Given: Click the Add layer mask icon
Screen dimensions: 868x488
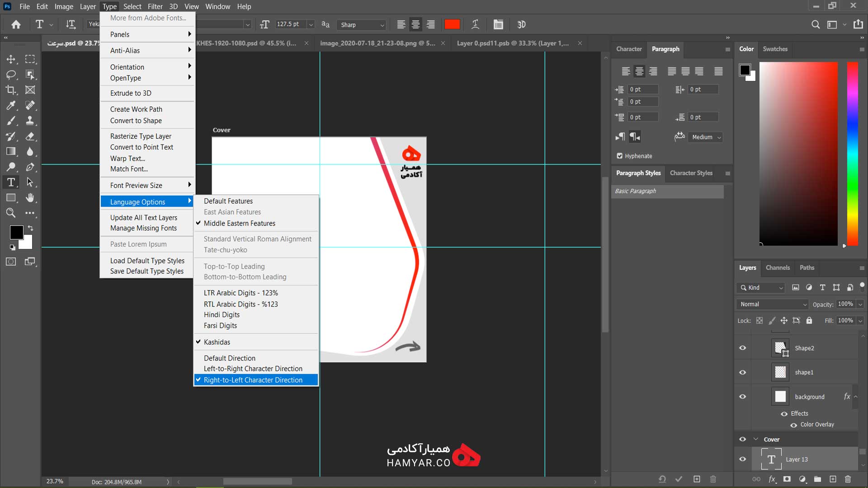Looking at the screenshot, I should click(787, 479).
